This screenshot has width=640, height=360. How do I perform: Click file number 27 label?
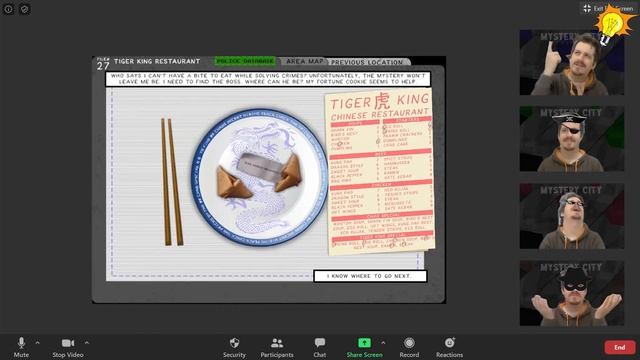click(103, 64)
